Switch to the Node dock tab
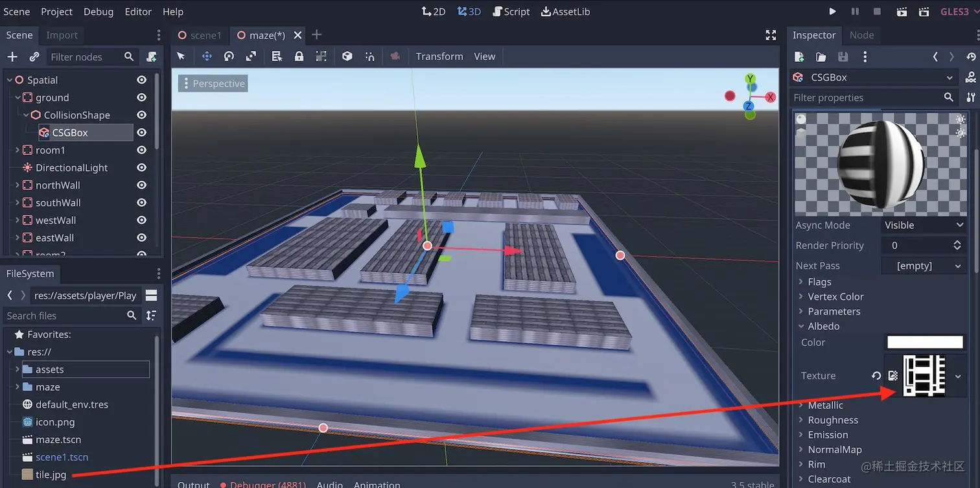980x488 pixels. (861, 35)
